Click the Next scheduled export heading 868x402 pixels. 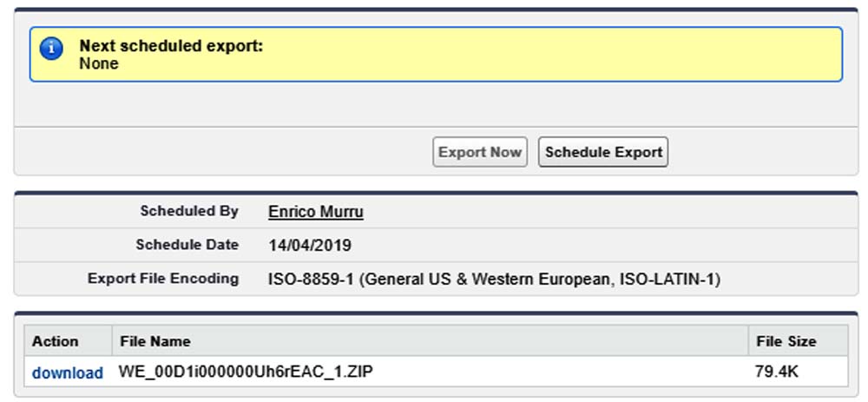coord(171,46)
